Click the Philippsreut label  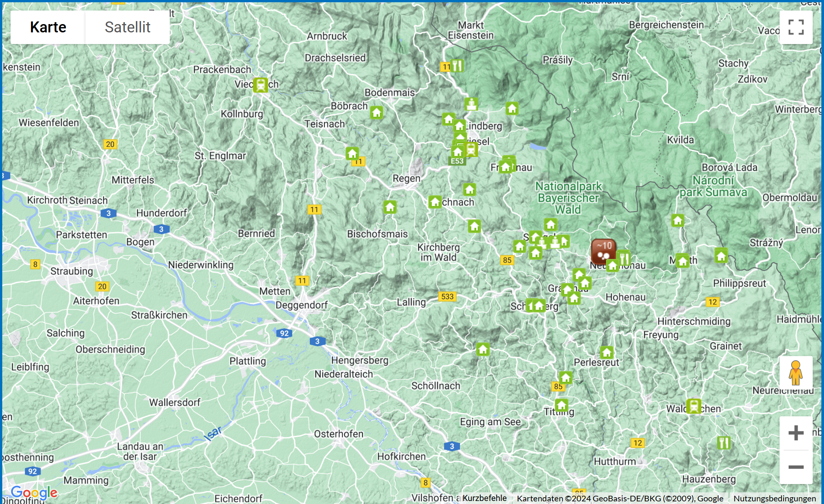click(739, 283)
